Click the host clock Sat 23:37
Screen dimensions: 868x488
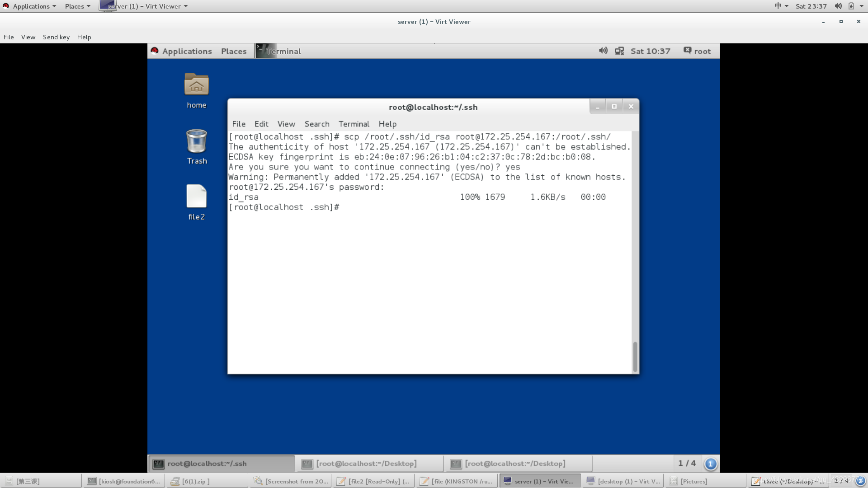pyautogui.click(x=811, y=6)
